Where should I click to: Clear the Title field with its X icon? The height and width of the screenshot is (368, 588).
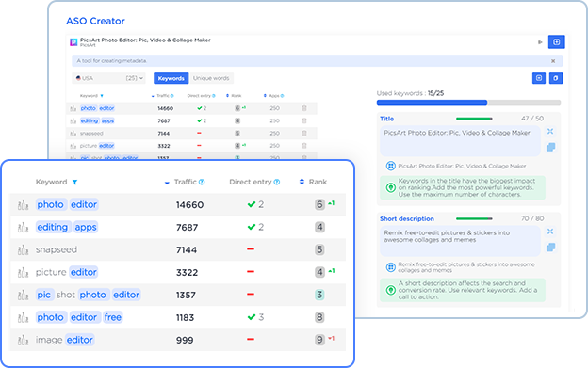coord(550,132)
